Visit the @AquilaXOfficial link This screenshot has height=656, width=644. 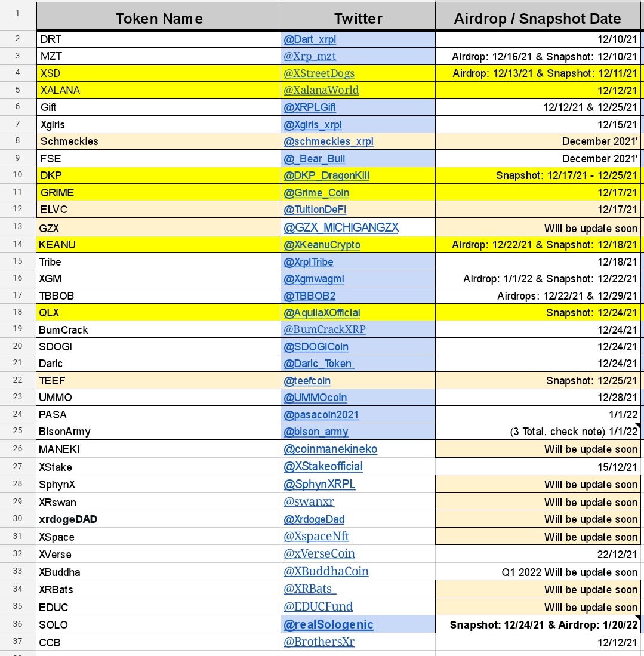(322, 313)
